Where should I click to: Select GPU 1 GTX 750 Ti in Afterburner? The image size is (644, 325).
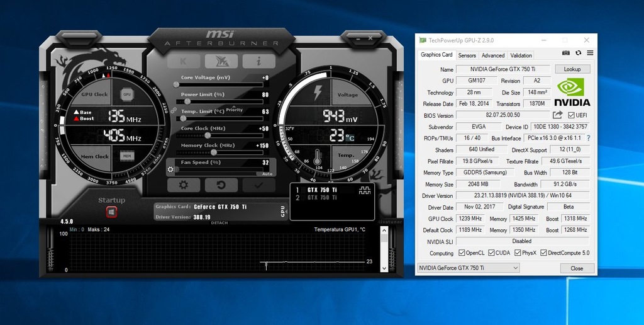point(321,190)
